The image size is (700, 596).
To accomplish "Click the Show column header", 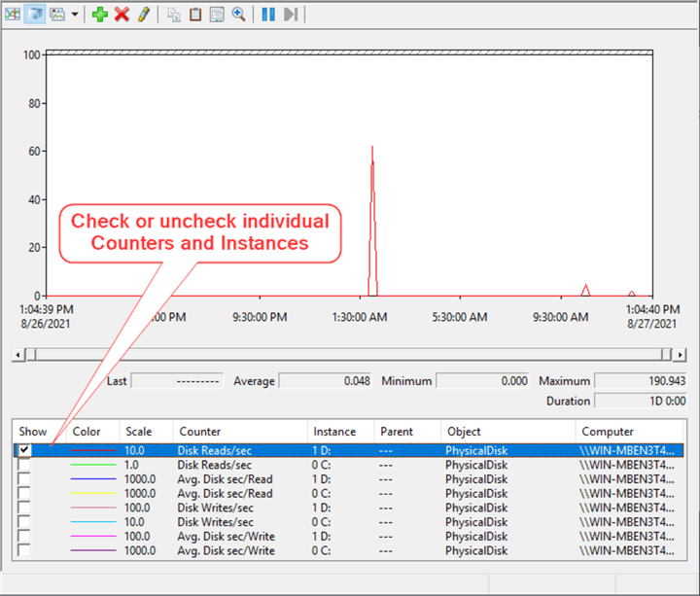I will pos(39,432).
